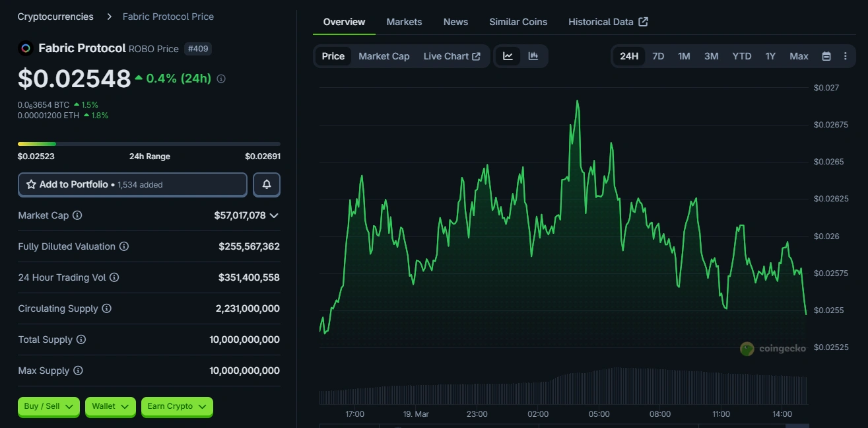Click the 24h Range progress bar

[x=149, y=143]
